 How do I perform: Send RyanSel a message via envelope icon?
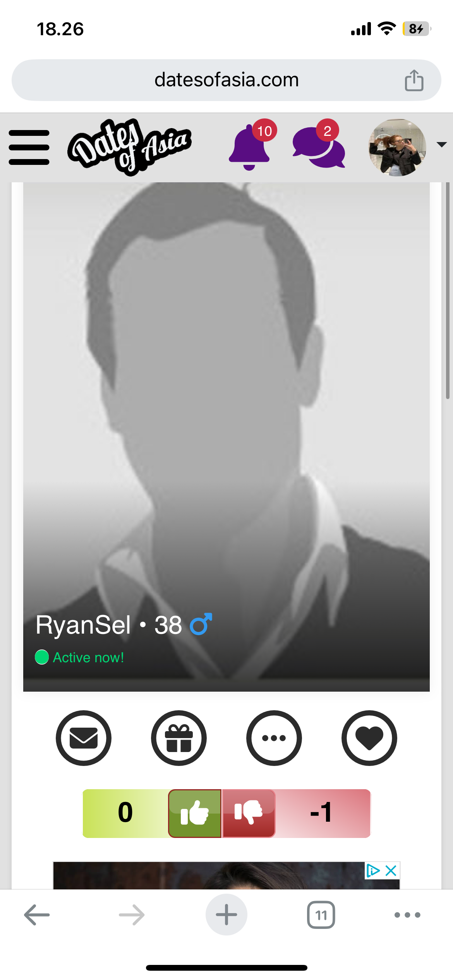pos(84,738)
